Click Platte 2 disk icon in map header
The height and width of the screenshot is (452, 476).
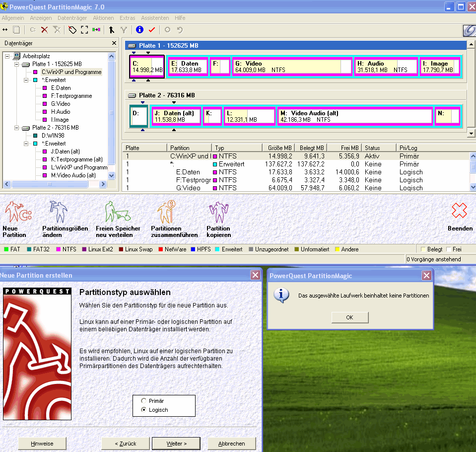click(x=132, y=95)
